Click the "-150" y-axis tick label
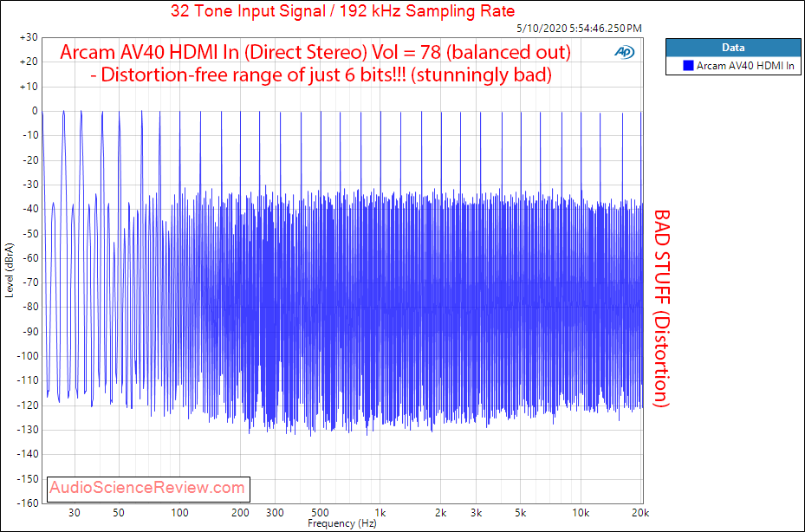The height and width of the screenshot is (532, 805). (28, 478)
